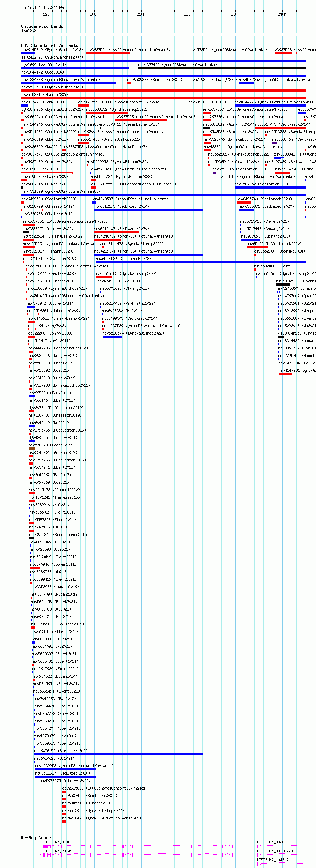This screenshot has width=316, height=868.
Task: Open nsv4573524 (gnomADStructuralVariants) label
Action: coord(228,50)
